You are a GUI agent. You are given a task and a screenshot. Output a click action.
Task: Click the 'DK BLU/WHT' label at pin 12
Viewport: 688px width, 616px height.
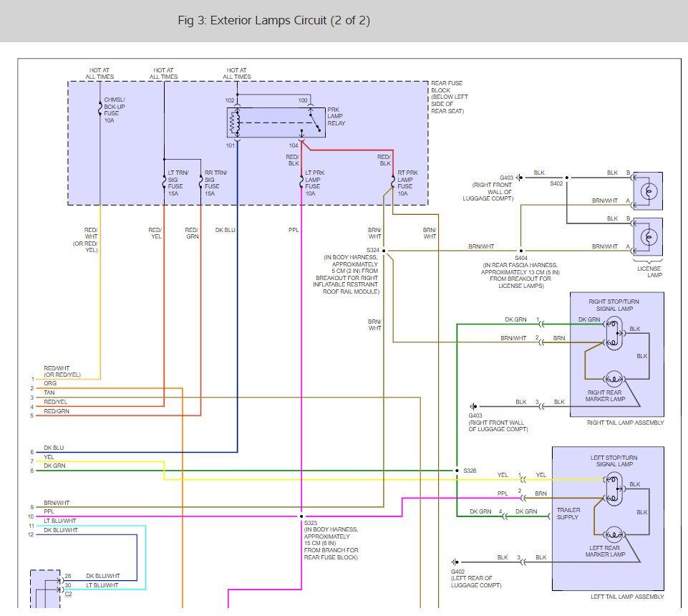tap(61, 530)
